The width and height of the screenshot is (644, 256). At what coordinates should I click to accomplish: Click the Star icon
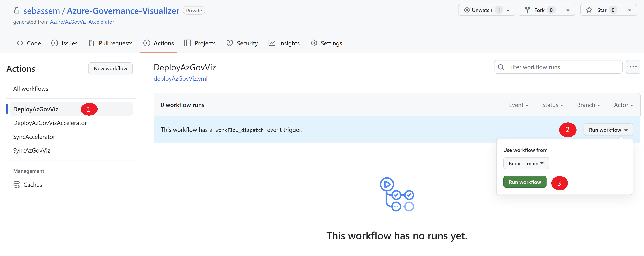589,10
